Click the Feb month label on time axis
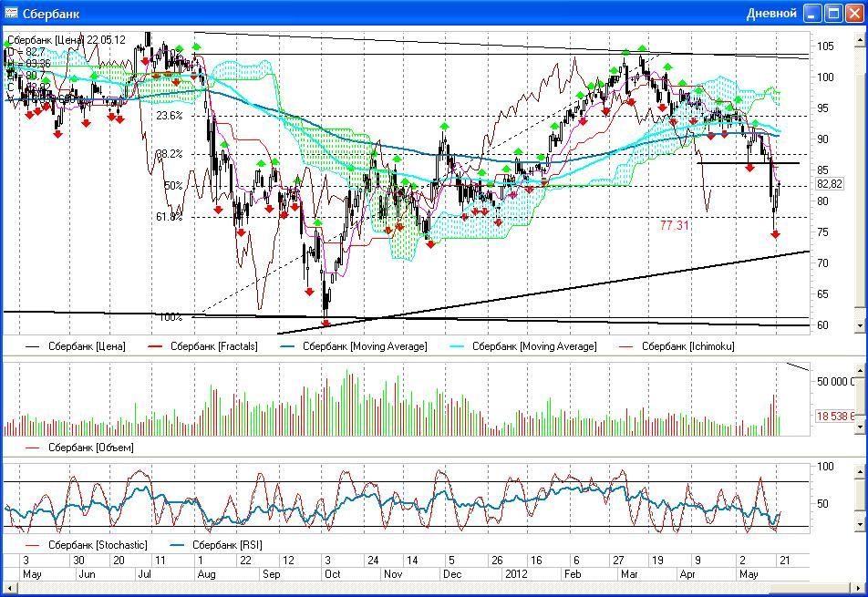868x597 pixels. [573, 574]
